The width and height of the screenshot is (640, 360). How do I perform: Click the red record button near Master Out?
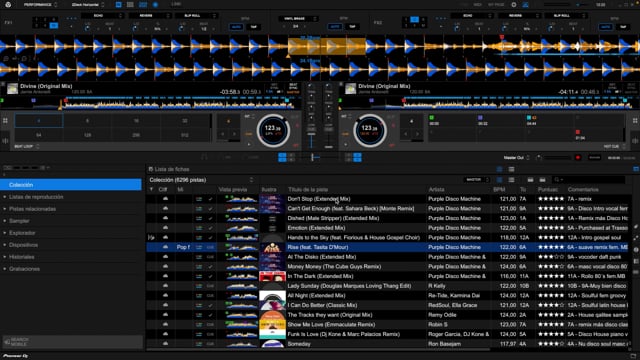pos(578,158)
